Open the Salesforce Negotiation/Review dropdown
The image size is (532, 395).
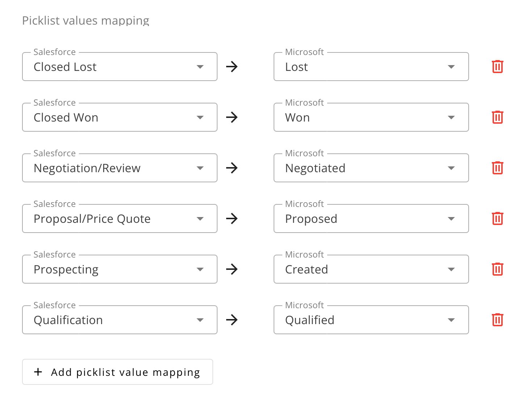coord(200,168)
